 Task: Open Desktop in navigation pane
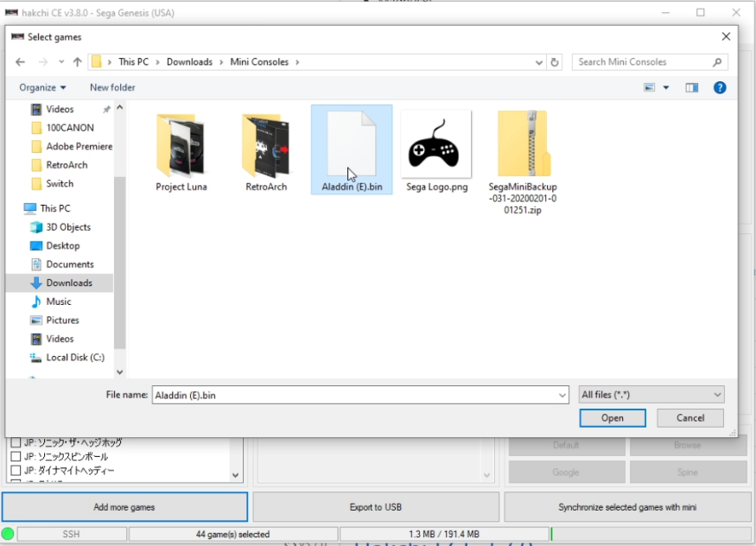[x=63, y=245]
